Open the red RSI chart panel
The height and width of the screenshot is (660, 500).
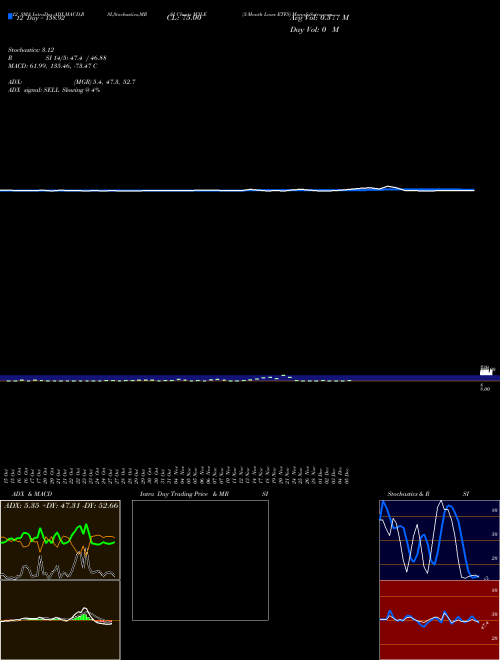pyautogui.click(x=439, y=620)
